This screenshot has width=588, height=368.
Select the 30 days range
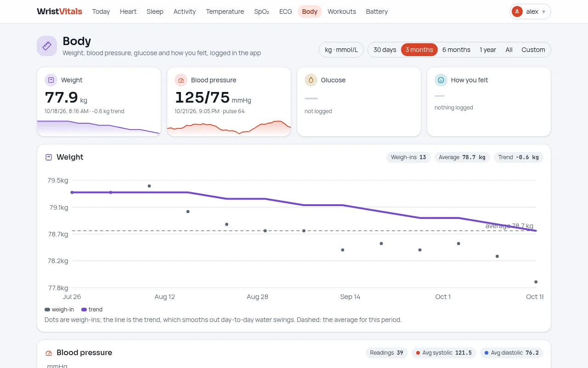pyautogui.click(x=384, y=50)
